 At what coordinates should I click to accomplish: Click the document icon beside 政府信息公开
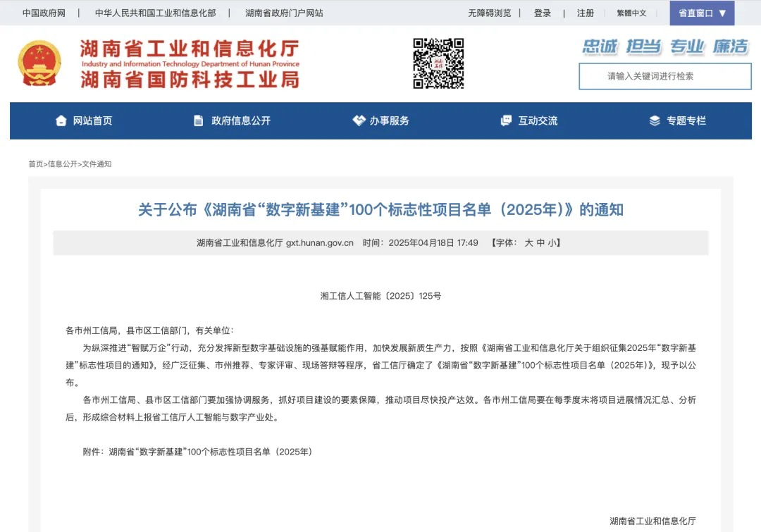pos(199,121)
